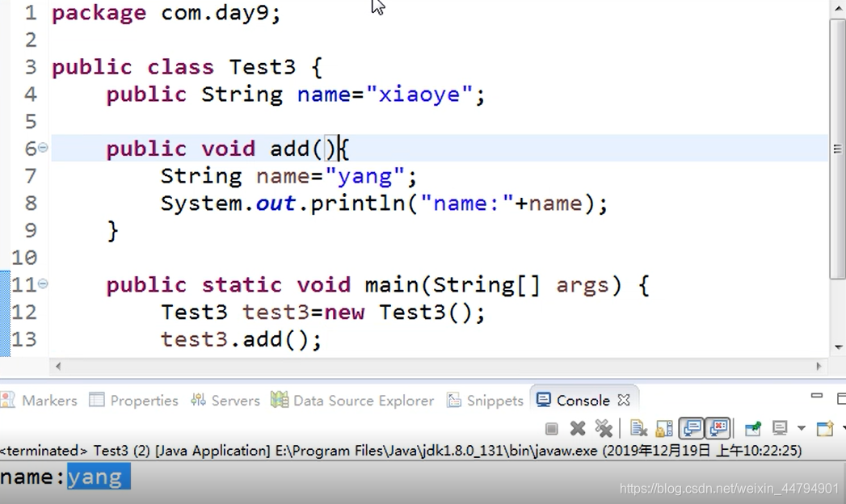Image resolution: width=846 pixels, height=504 pixels.
Task: Toggle Show Console on standard output
Action: pyautogui.click(x=691, y=429)
